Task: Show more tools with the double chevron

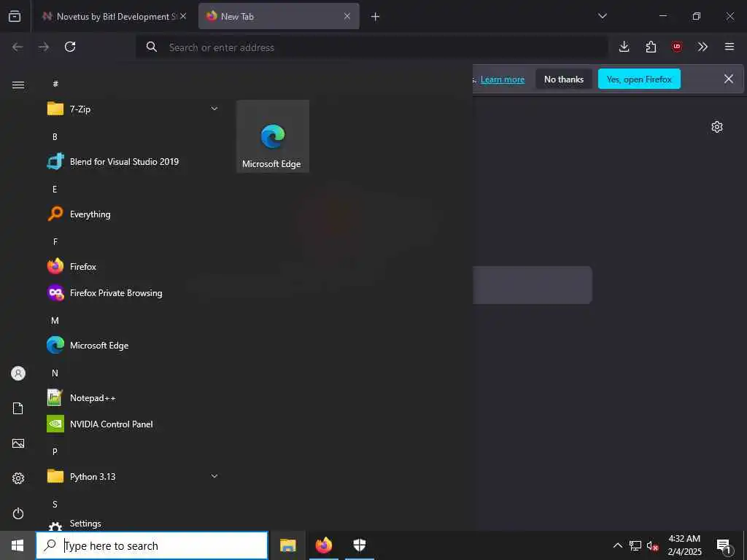Action: pos(703,47)
